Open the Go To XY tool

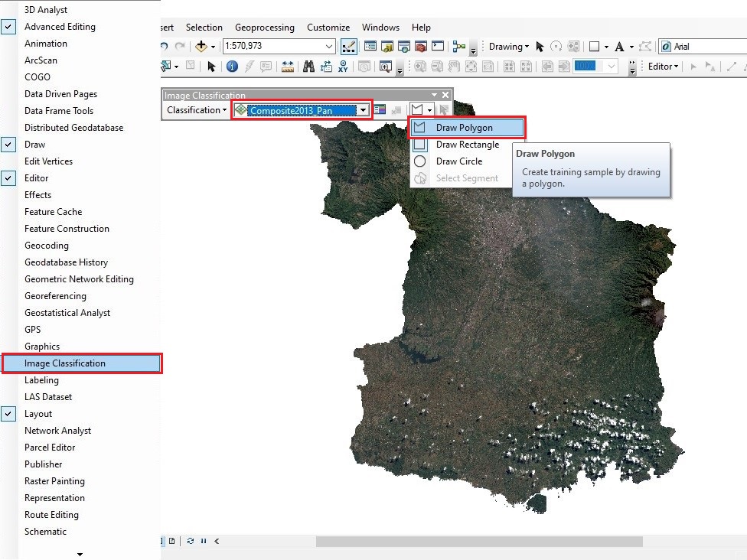[x=343, y=67]
